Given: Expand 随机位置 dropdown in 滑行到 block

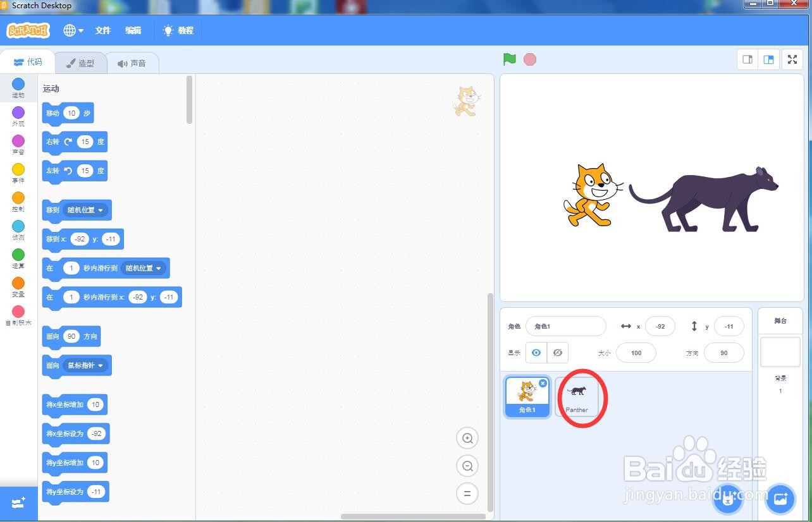Looking at the screenshot, I should 143,268.
